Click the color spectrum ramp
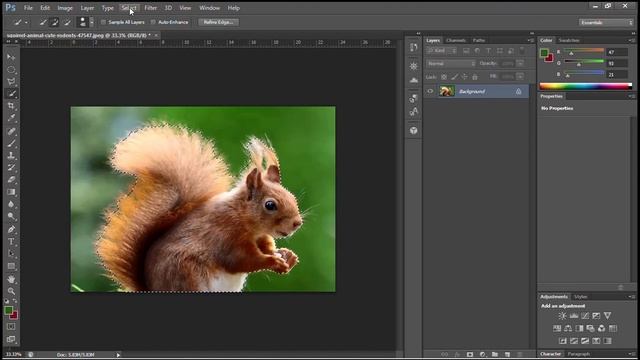The width and height of the screenshot is (640, 360). coord(586,86)
